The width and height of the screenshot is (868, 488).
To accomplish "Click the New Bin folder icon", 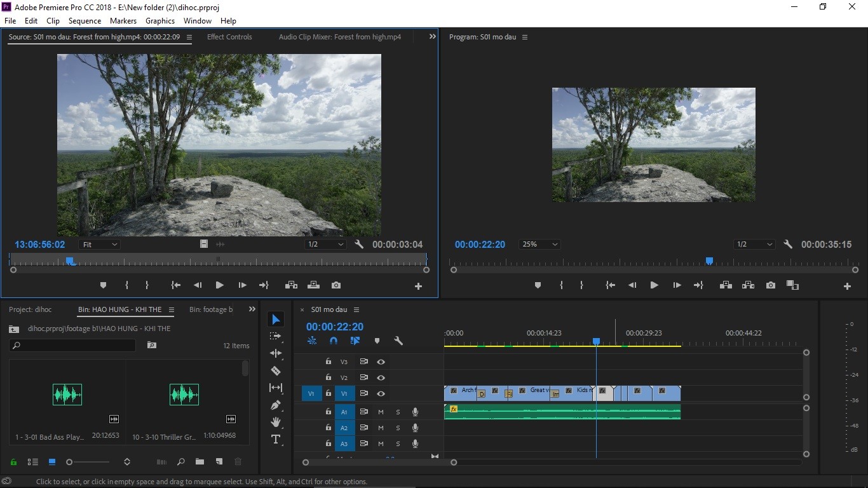I will tap(200, 462).
